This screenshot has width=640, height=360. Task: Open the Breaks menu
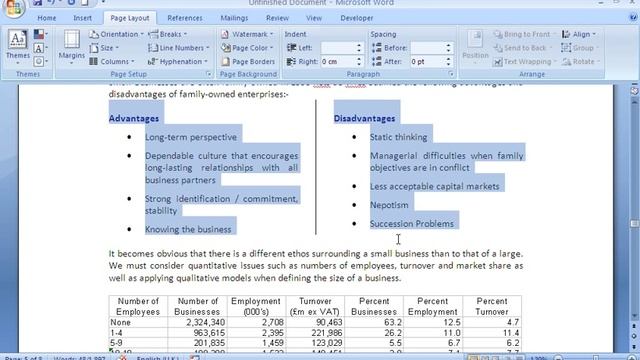coord(167,34)
